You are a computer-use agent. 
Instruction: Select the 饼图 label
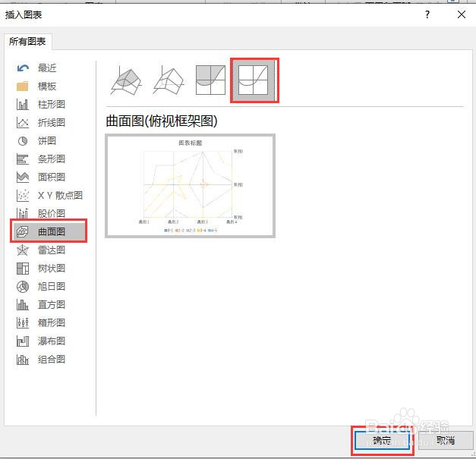pyautogui.click(x=47, y=141)
